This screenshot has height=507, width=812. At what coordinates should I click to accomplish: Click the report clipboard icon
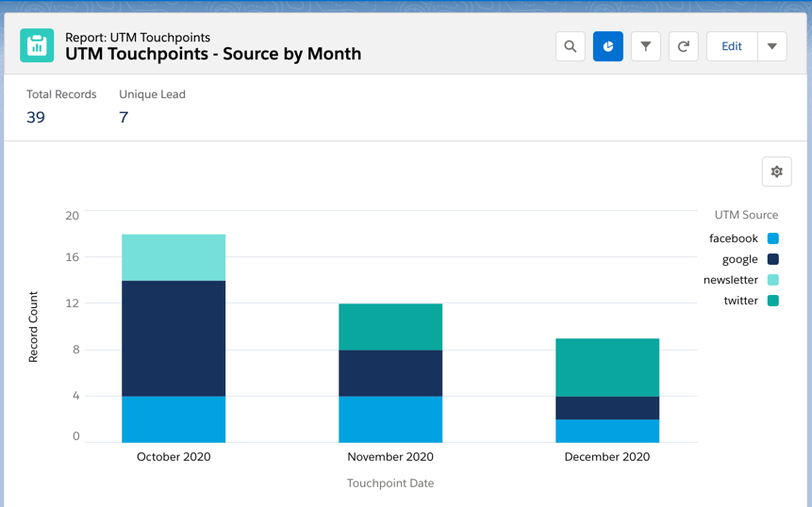(x=37, y=45)
